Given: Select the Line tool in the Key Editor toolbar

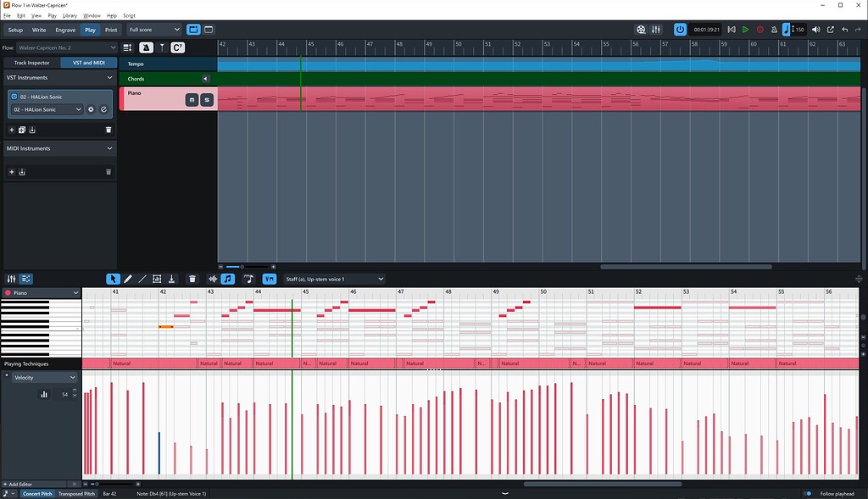Looking at the screenshot, I should click(x=142, y=279).
